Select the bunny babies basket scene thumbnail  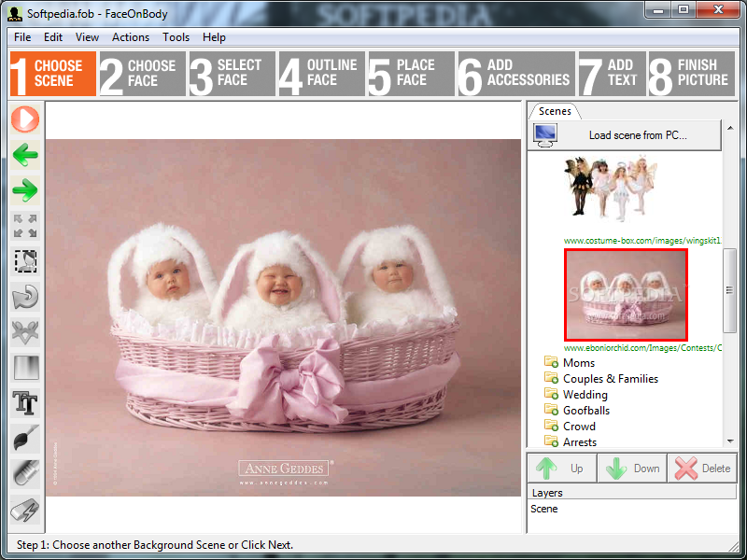pos(626,295)
